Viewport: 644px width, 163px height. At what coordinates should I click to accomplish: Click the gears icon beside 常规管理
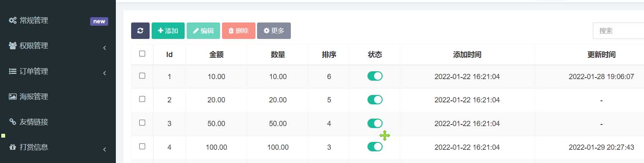[x=13, y=20]
